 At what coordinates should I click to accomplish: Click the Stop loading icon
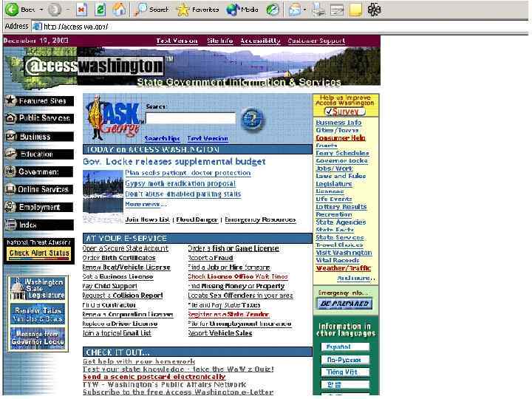tap(81, 10)
